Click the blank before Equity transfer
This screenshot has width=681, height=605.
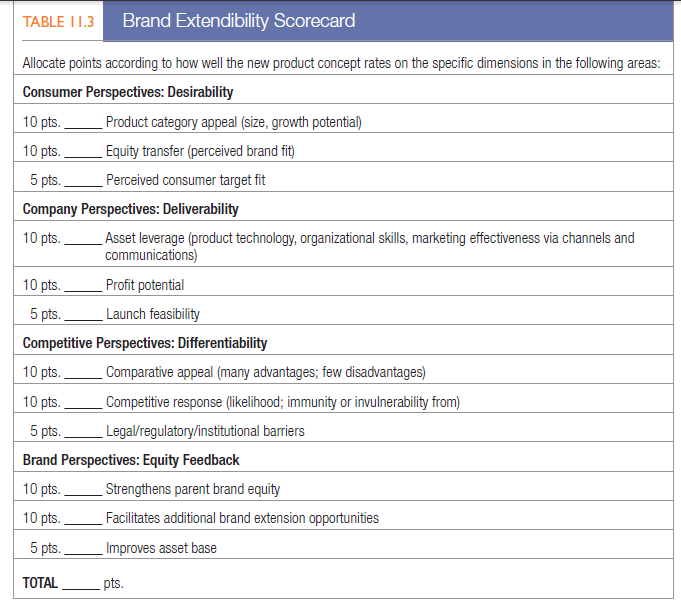83,152
